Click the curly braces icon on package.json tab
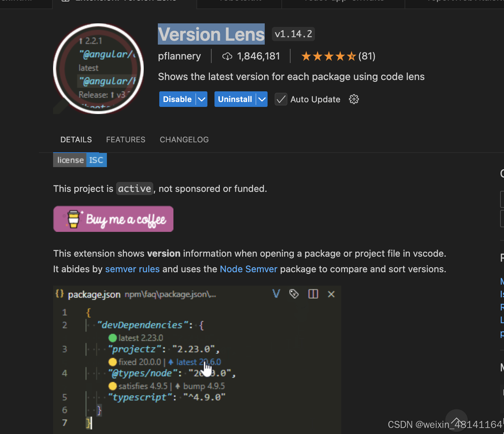Image resolution: width=504 pixels, height=434 pixels. [x=60, y=294]
